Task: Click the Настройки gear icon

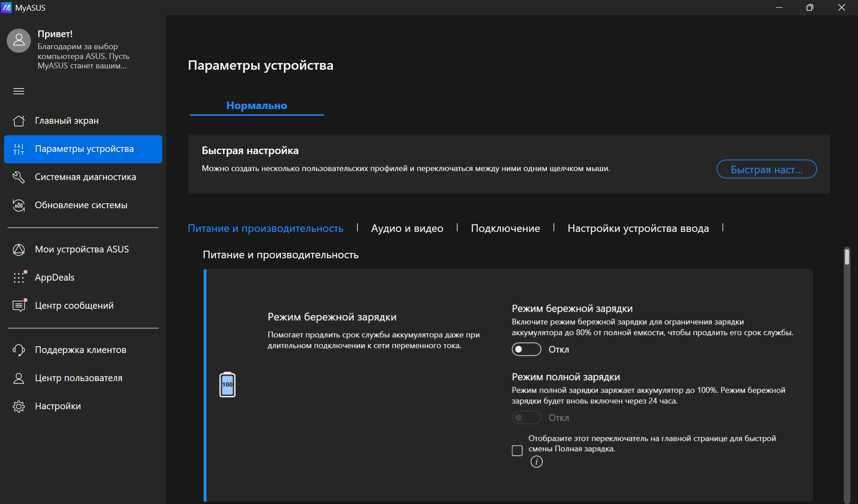Action: coord(19,406)
